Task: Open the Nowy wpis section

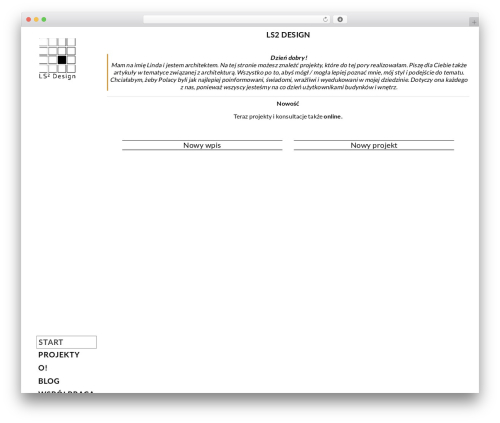Action: pos(202,145)
